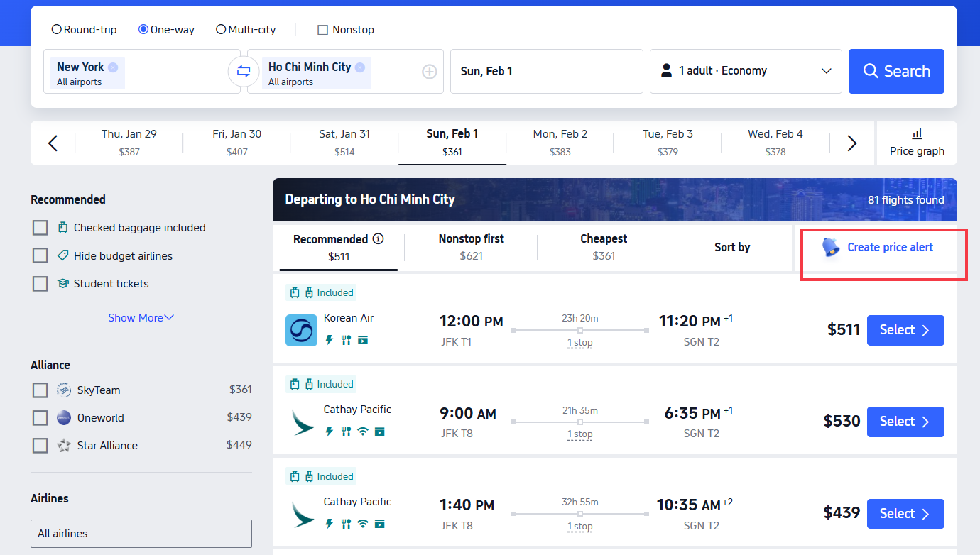The image size is (980, 555).
Task: Switch to the Cheapest sort tab
Action: coord(603,247)
